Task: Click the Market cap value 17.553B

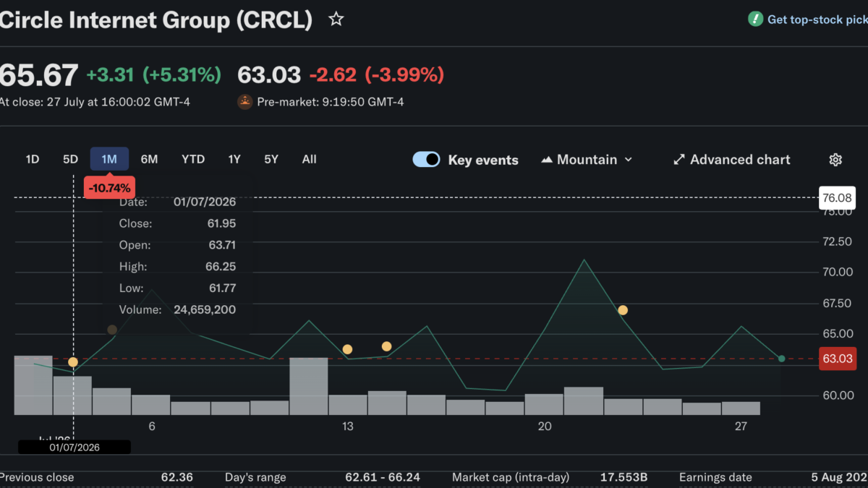Action: (x=624, y=477)
